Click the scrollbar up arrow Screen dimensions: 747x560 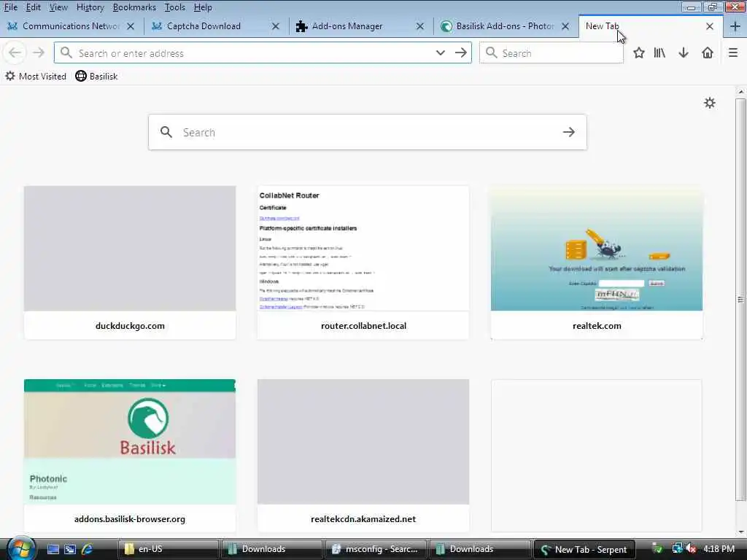coord(740,91)
